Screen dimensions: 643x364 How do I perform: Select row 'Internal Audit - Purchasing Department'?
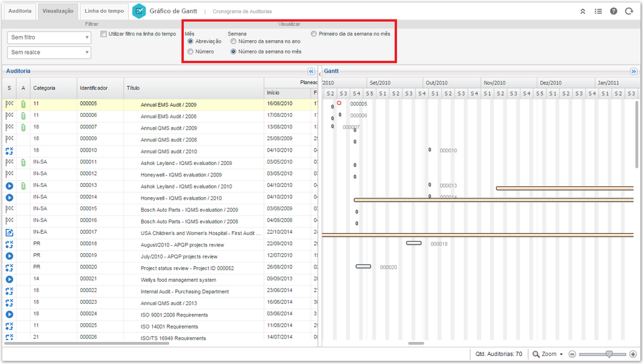[160, 291]
